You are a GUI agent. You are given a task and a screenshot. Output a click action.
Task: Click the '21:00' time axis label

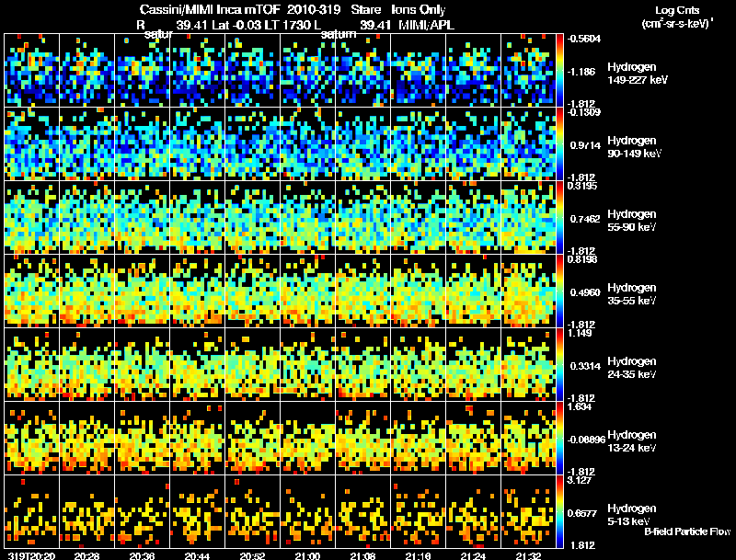click(x=307, y=555)
